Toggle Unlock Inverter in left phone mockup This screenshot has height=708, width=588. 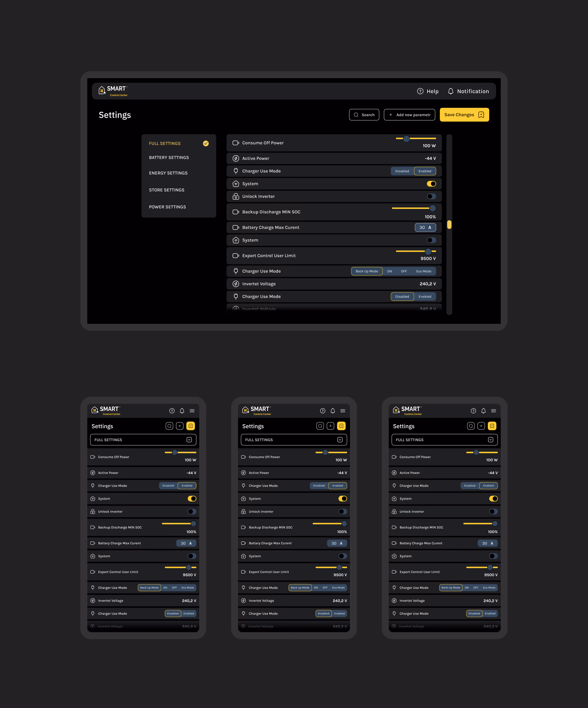pyautogui.click(x=192, y=511)
